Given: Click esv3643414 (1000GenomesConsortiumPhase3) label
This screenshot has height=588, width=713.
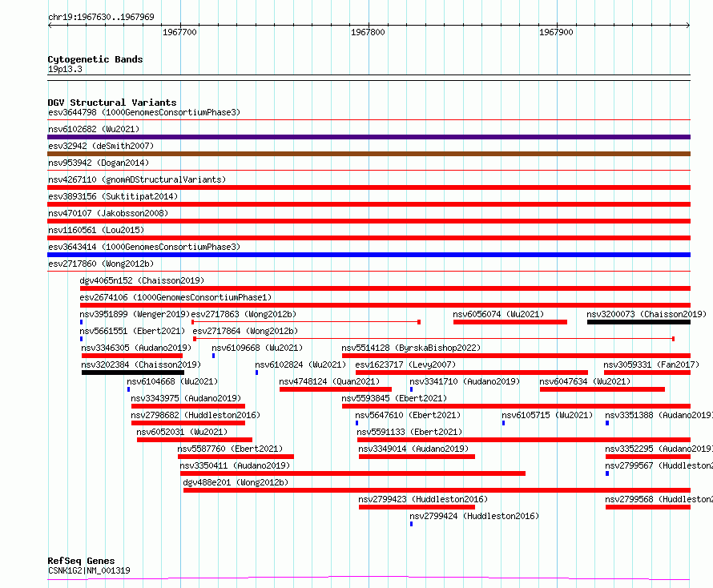Looking at the screenshot, I should pyautogui.click(x=144, y=247).
